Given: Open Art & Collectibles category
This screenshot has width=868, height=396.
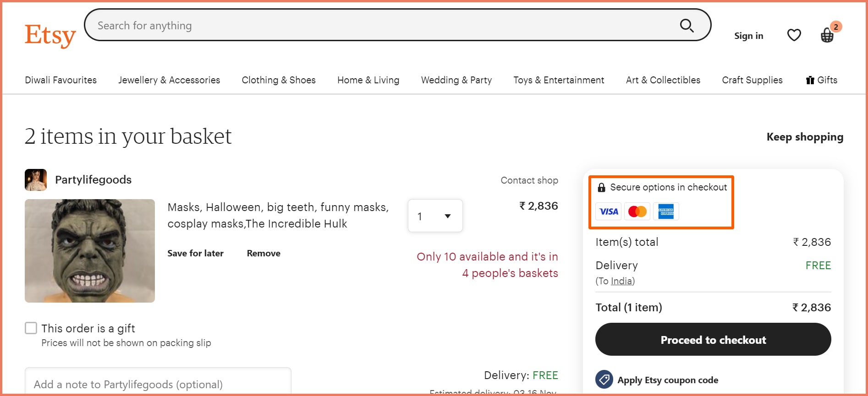Looking at the screenshot, I should (x=663, y=80).
